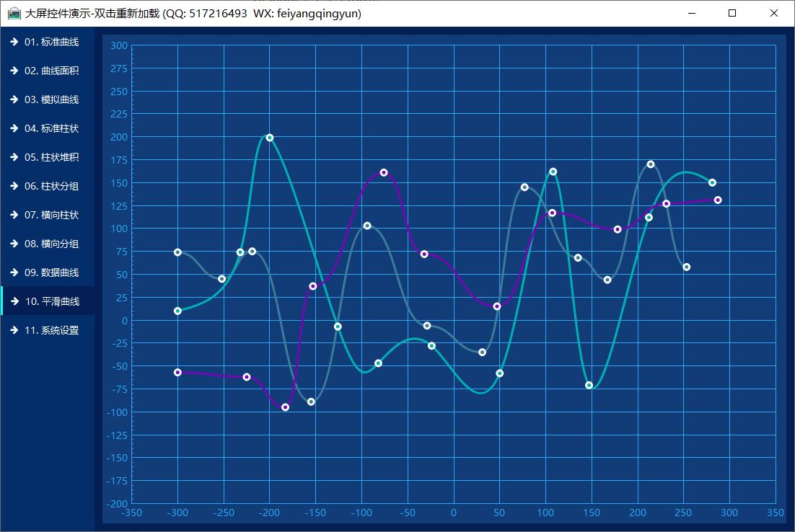The height and width of the screenshot is (532, 795).
Task: Click the active 10. 平滑曲线 sidebar item
Action: click(50, 301)
